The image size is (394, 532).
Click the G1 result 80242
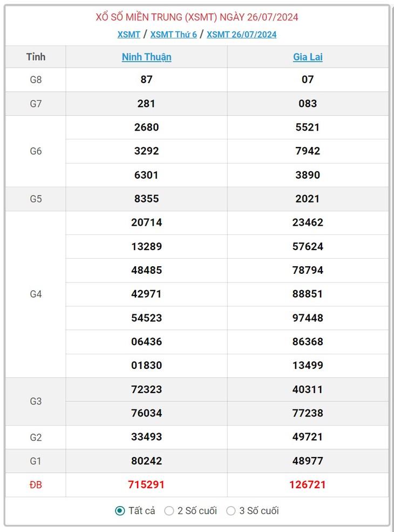[146, 461]
